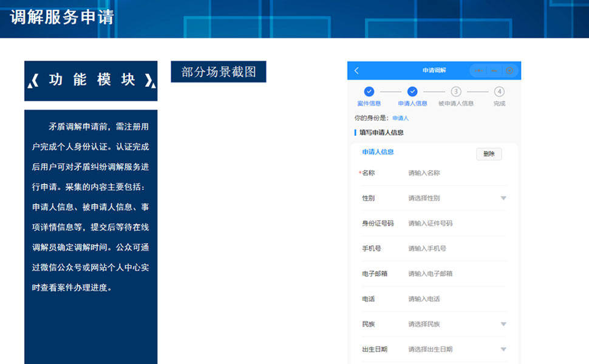Click the text line starting 后用户可对矛盾纠纷
589x364 pixels.
pos(90,167)
